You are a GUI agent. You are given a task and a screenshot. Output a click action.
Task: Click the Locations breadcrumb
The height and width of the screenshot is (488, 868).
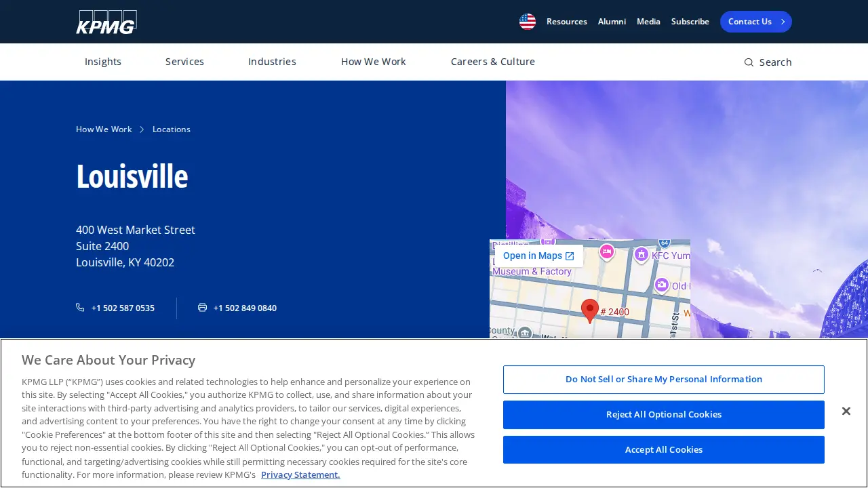[x=172, y=129]
